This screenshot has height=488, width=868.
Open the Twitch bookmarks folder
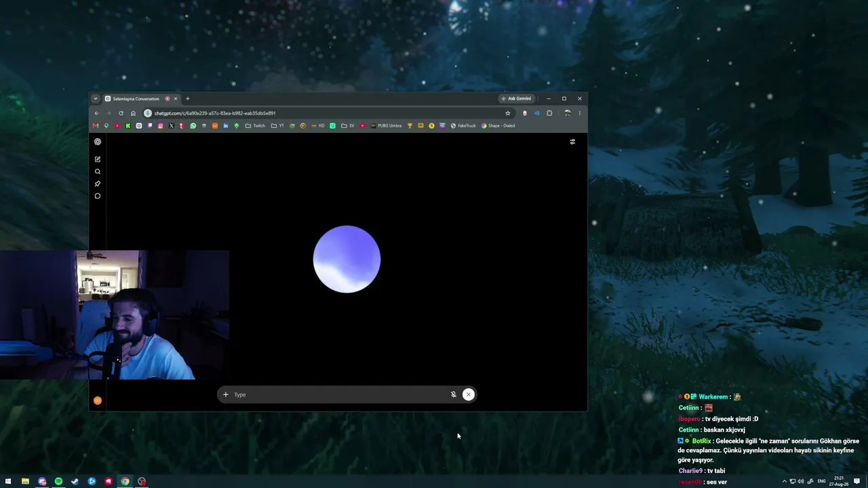(255, 126)
